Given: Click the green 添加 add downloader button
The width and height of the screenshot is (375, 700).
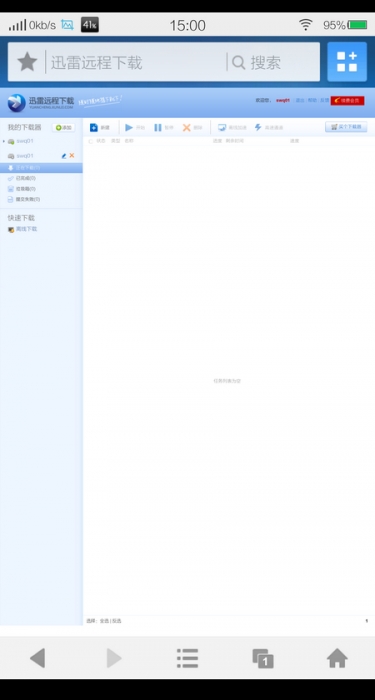Looking at the screenshot, I should (x=63, y=128).
